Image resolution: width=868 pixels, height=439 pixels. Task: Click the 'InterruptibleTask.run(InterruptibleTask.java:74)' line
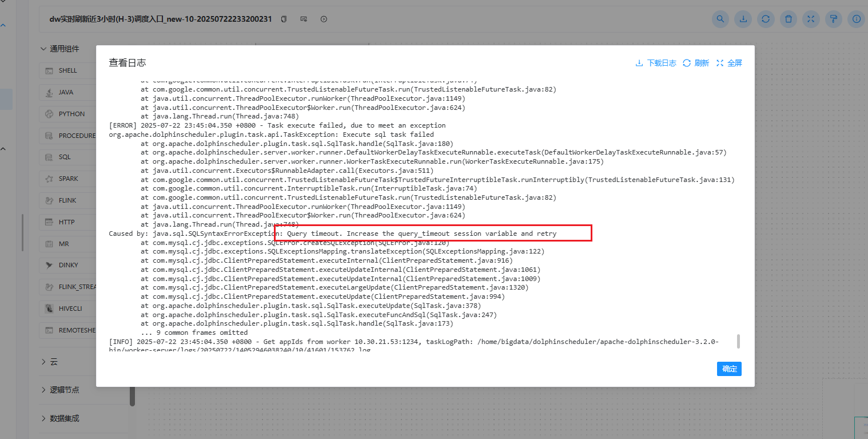tap(309, 188)
